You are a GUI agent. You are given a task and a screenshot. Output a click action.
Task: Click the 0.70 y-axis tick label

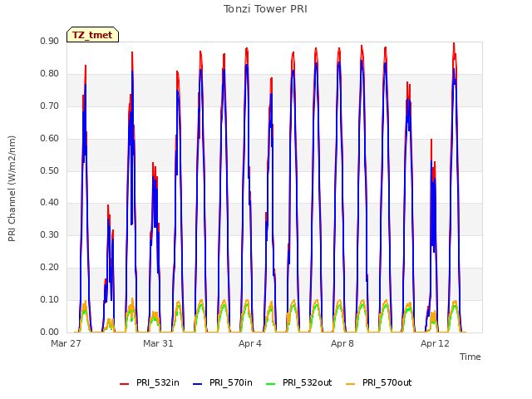[x=50, y=106]
